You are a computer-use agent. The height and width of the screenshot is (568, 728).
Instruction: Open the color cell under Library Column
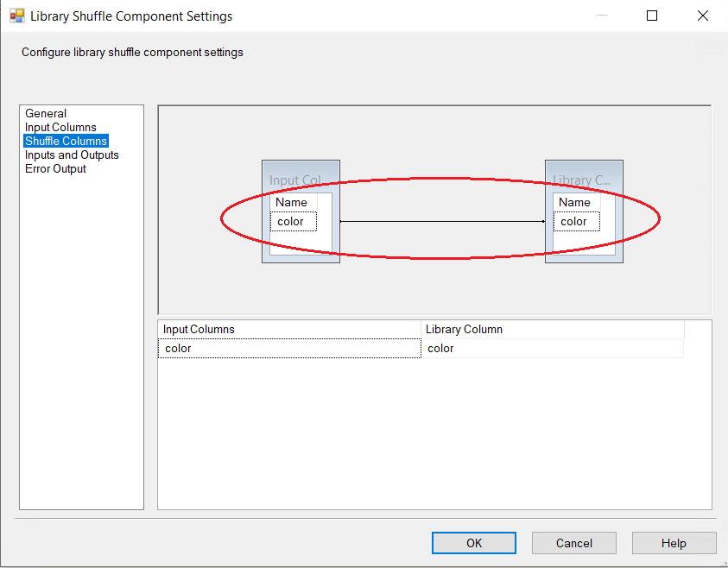(x=552, y=348)
